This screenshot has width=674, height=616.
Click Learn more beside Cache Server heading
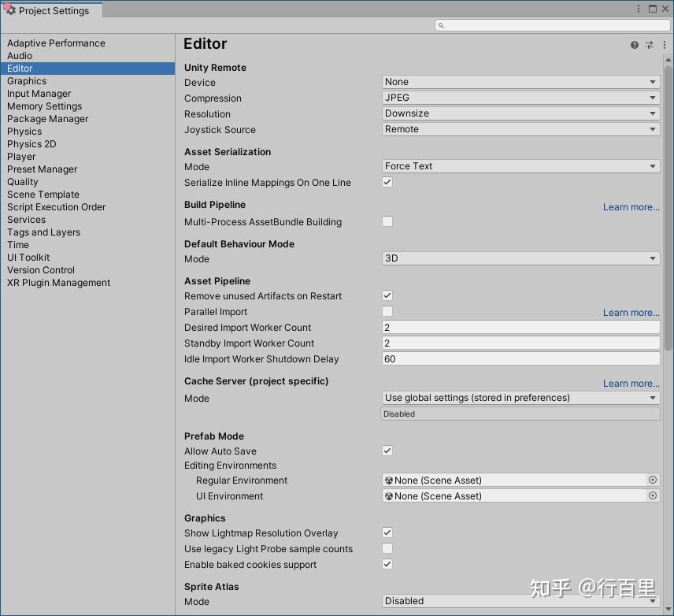click(630, 383)
